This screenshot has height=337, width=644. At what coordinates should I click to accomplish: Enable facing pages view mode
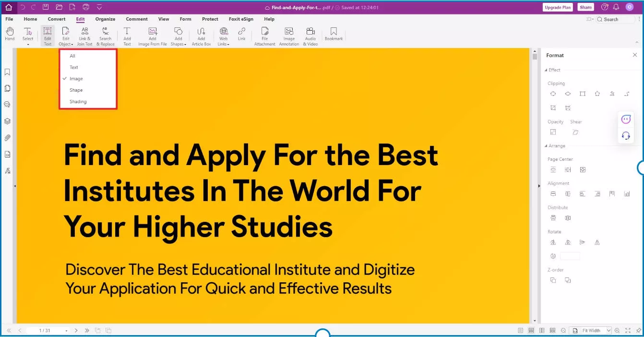(x=542, y=330)
